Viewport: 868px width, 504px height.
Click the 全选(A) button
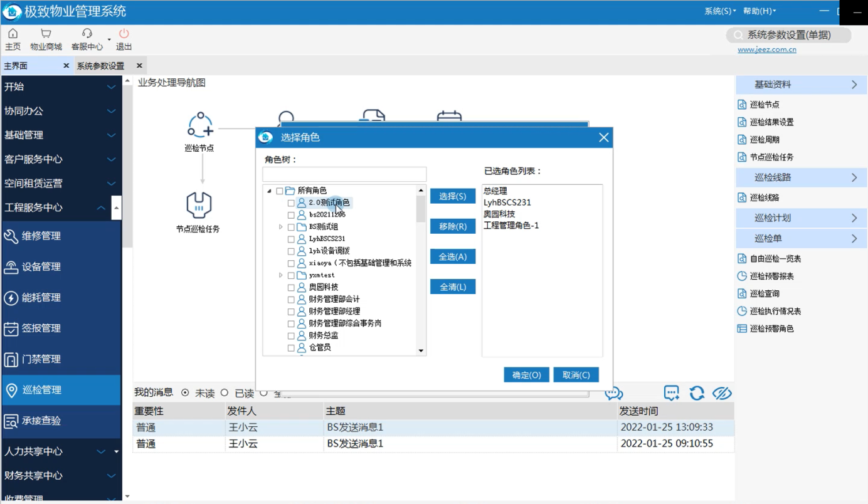453,256
